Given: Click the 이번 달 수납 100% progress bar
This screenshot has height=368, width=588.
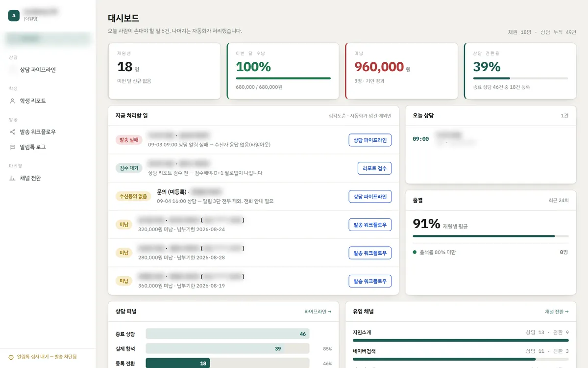Looking at the screenshot, I should pos(283,78).
